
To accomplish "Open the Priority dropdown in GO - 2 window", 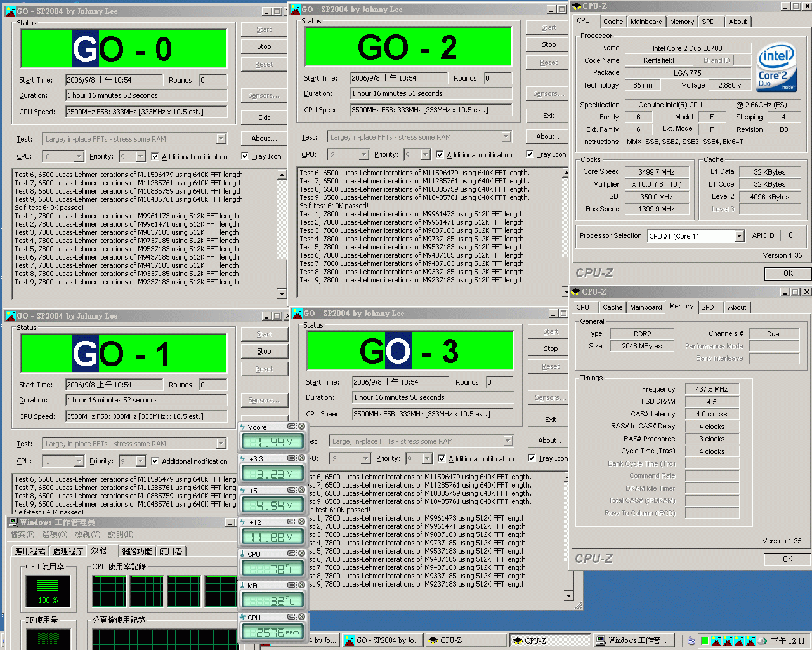I will coord(426,154).
